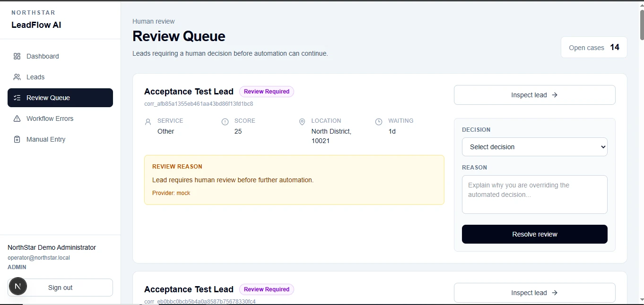This screenshot has width=644, height=305.
Task: Click the first Acceptance Test Lead title
Action: pyautogui.click(x=189, y=92)
